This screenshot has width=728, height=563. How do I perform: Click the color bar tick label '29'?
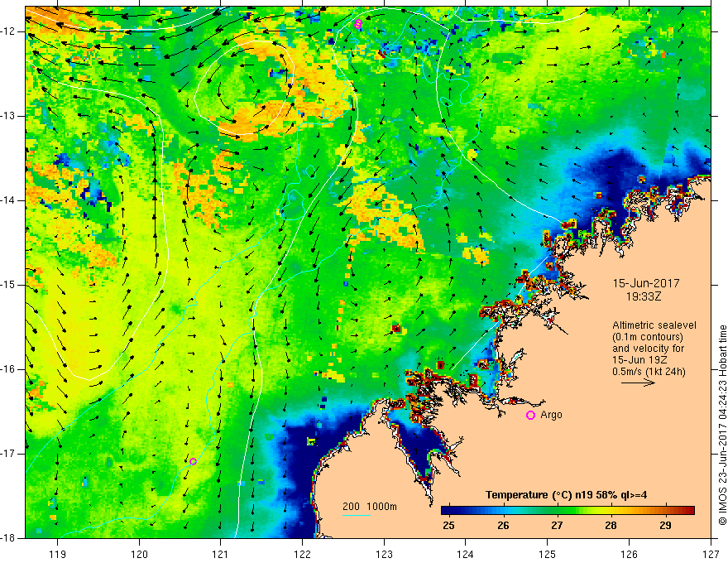[665, 526]
